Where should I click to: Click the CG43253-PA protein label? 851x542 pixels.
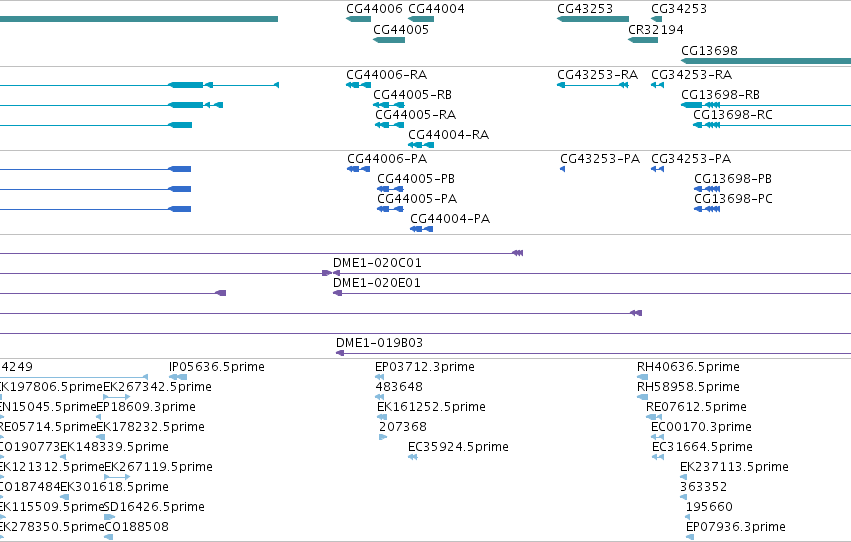[600, 158]
